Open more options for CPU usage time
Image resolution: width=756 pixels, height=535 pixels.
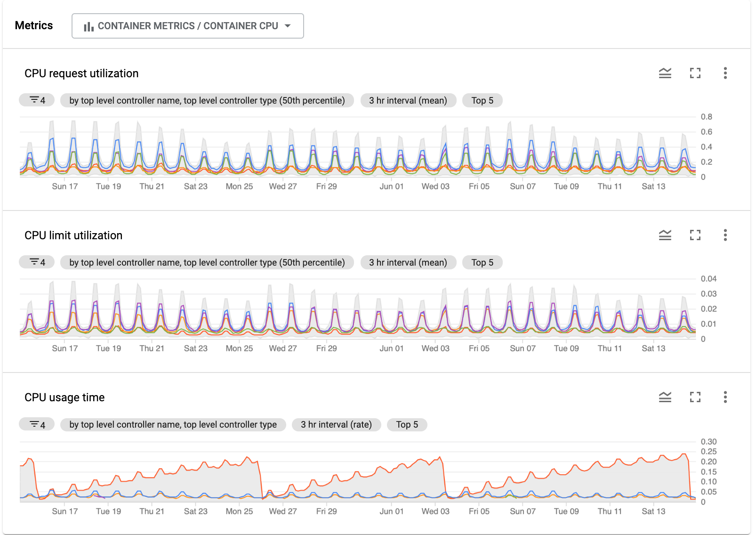pyautogui.click(x=725, y=397)
